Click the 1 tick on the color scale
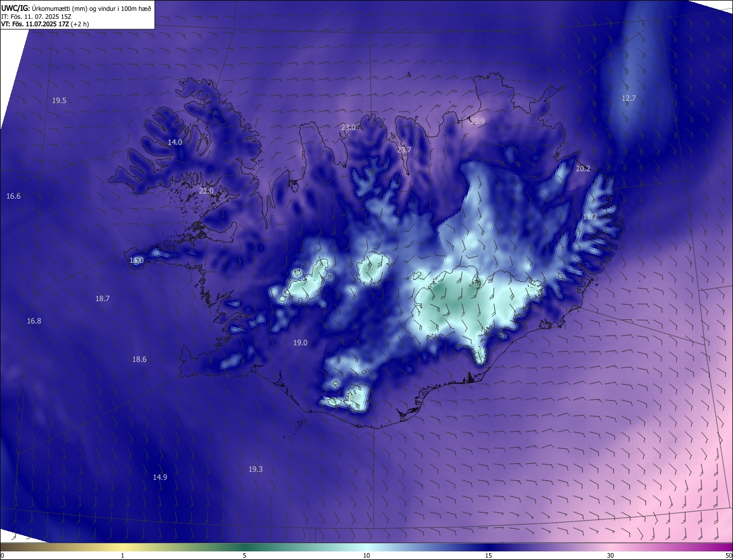Screen dimensions: 733x560 pos(123,555)
